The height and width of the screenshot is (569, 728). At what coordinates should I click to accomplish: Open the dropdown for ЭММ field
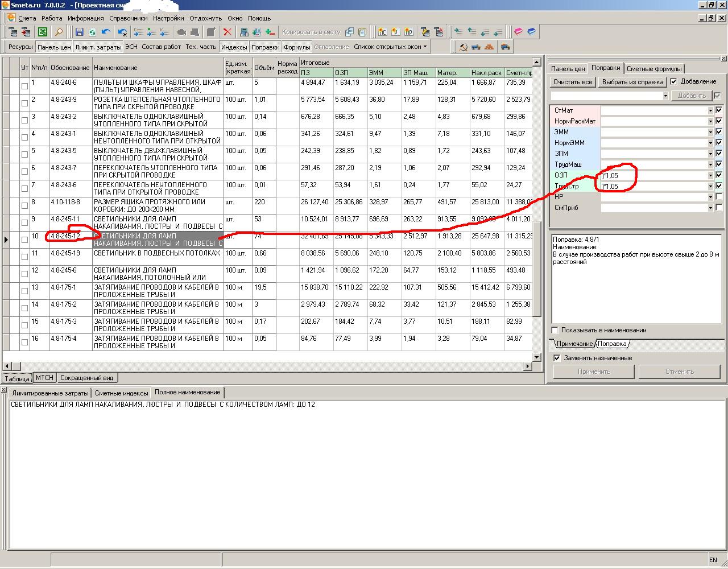(x=710, y=132)
